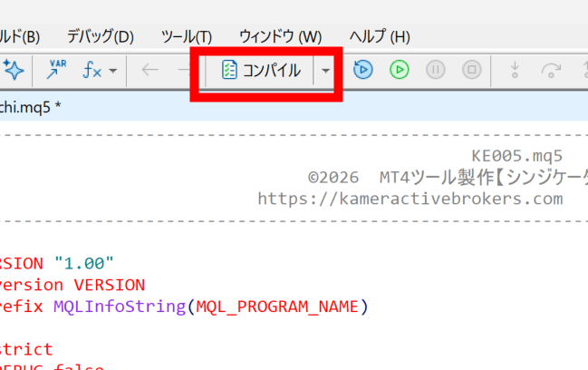Open the デバッグ(D) menu
Image resolution: width=588 pixels, height=370 pixels.
click(101, 37)
